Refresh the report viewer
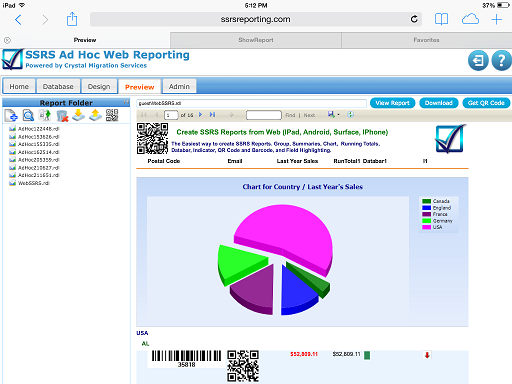 (350, 115)
